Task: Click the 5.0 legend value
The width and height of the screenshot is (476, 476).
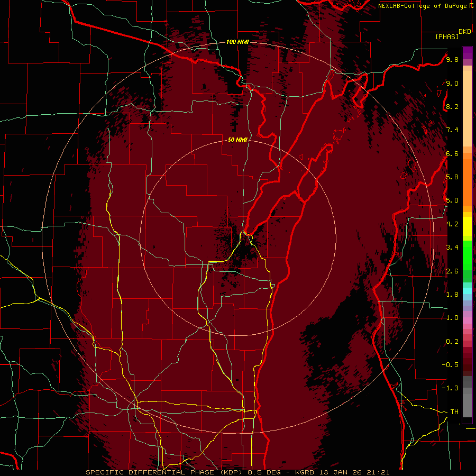Action: 452,200
